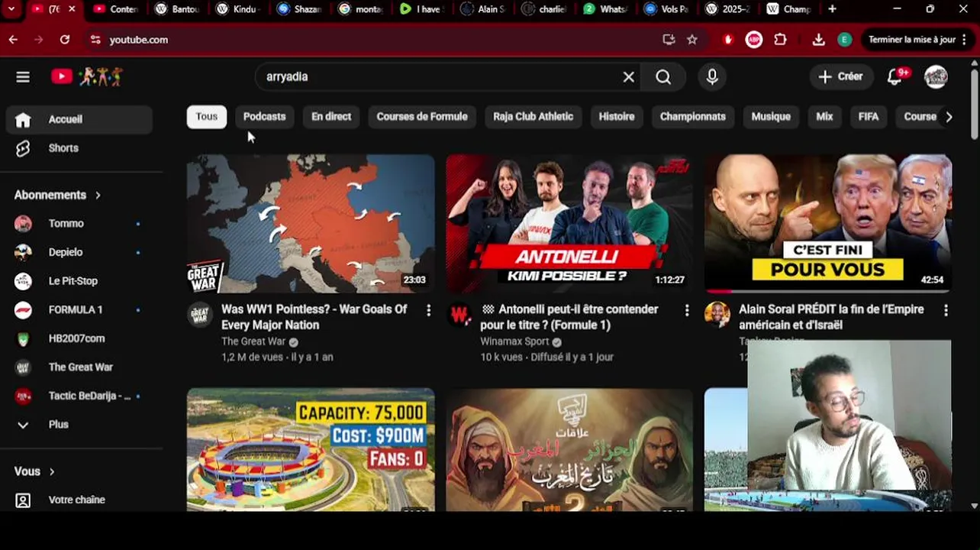Open The Great War channel name under video
980x550 pixels.
click(x=253, y=341)
